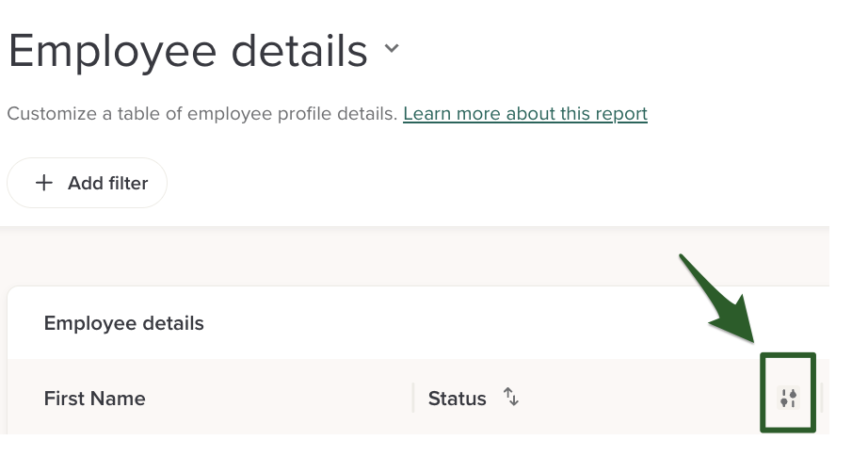Open the column settings sliders icon
This screenshot has width=868, height=473.
788,398
